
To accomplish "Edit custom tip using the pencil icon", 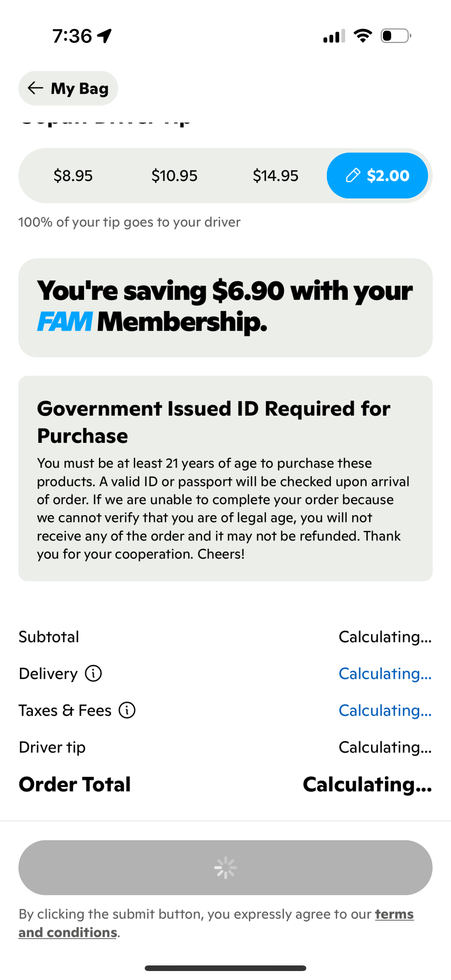I will click(353, 175).
